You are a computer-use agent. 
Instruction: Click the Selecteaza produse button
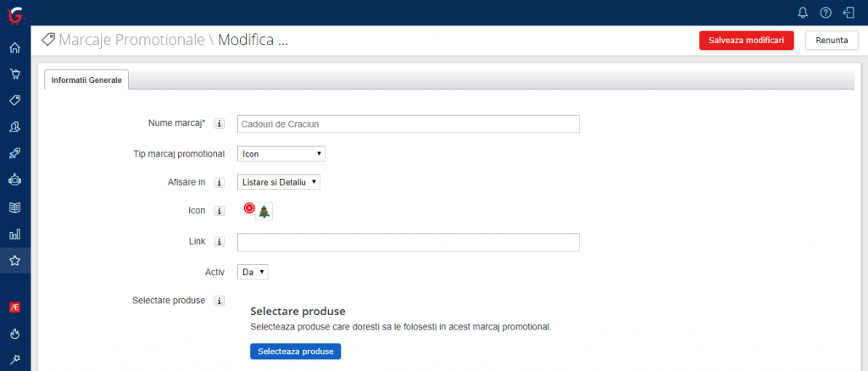[x=295, y=352]
